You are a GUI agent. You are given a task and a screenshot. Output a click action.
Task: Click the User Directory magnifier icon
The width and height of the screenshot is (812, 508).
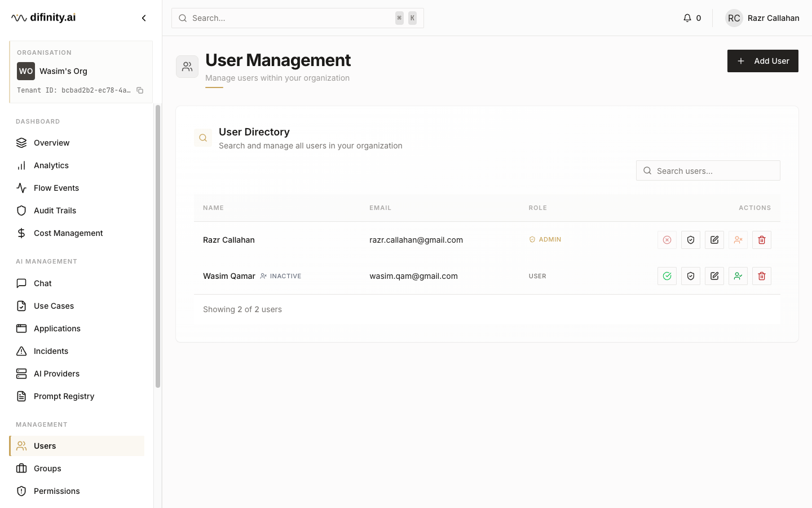[x=203, y=138]
